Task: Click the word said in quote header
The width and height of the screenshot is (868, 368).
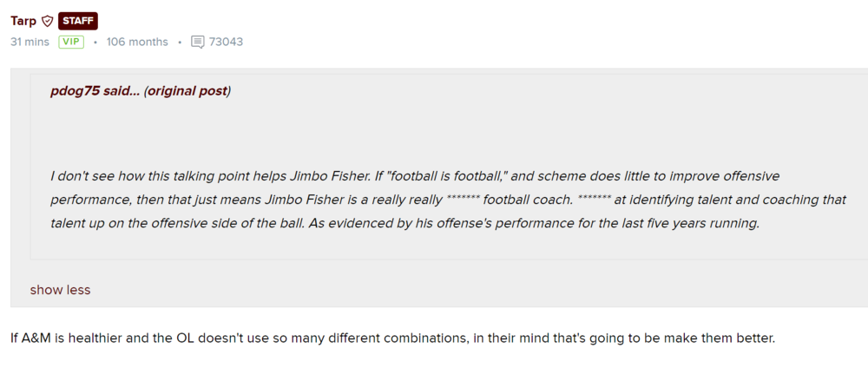Action: pos(119,91)
